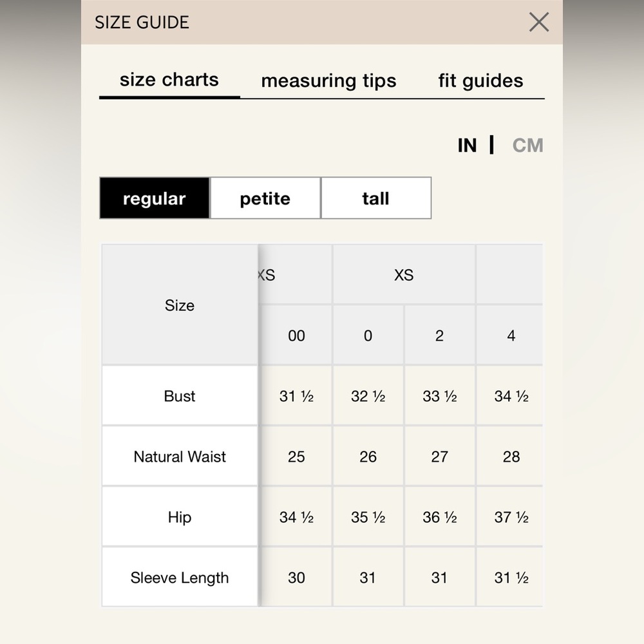644x644 pixels.
Task: Select the size 4 column header
Action: pos(511,336)
